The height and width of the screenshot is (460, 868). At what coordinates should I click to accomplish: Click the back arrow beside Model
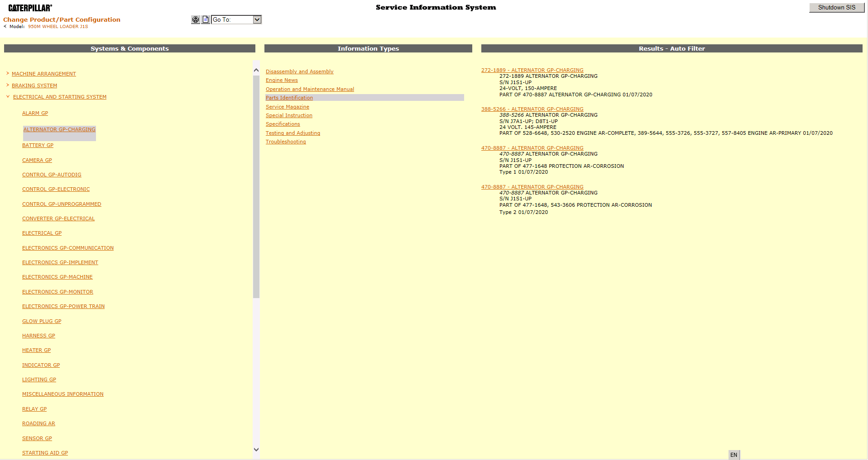(x=5, y=26)
